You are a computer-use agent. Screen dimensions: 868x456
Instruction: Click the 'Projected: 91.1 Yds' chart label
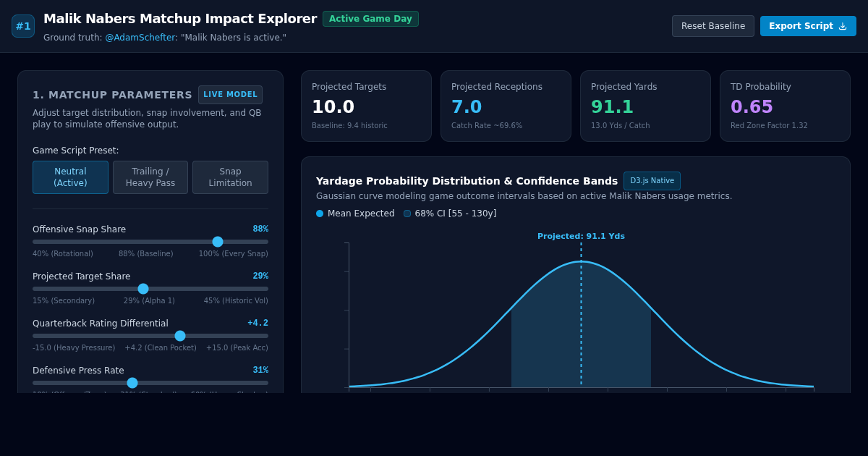(581, 237)
